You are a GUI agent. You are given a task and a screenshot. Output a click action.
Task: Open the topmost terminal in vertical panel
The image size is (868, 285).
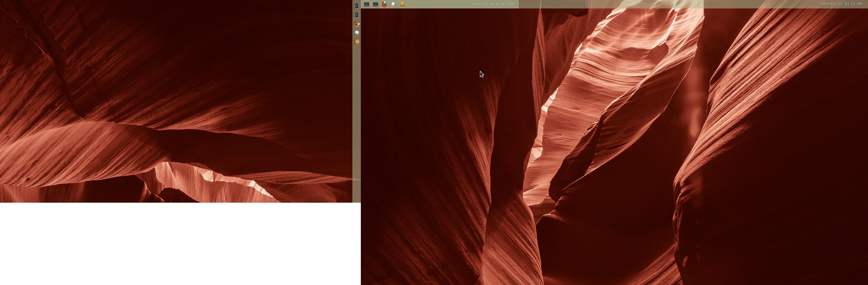point(357,6)
